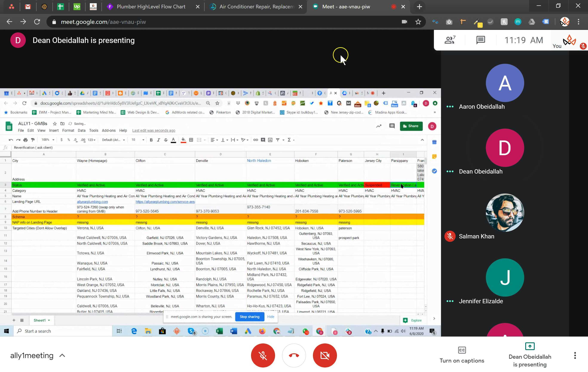
Task: Click camera icon in address bar
Action: tap(404, 22)
